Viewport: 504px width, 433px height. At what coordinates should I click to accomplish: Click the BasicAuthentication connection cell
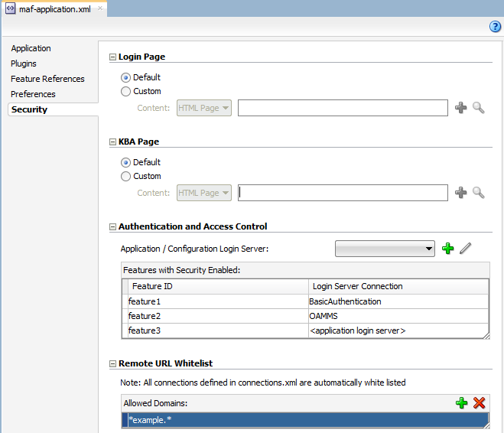point(398,301)
